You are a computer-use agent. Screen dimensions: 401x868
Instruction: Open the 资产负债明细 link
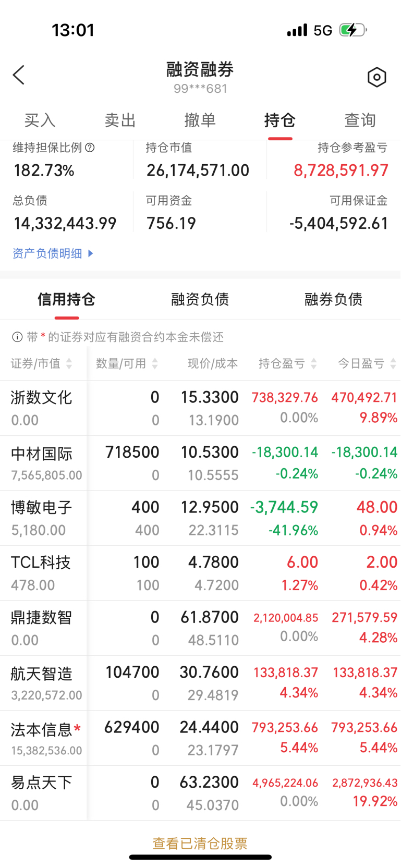pyautogui.click(x=47, y=253)
